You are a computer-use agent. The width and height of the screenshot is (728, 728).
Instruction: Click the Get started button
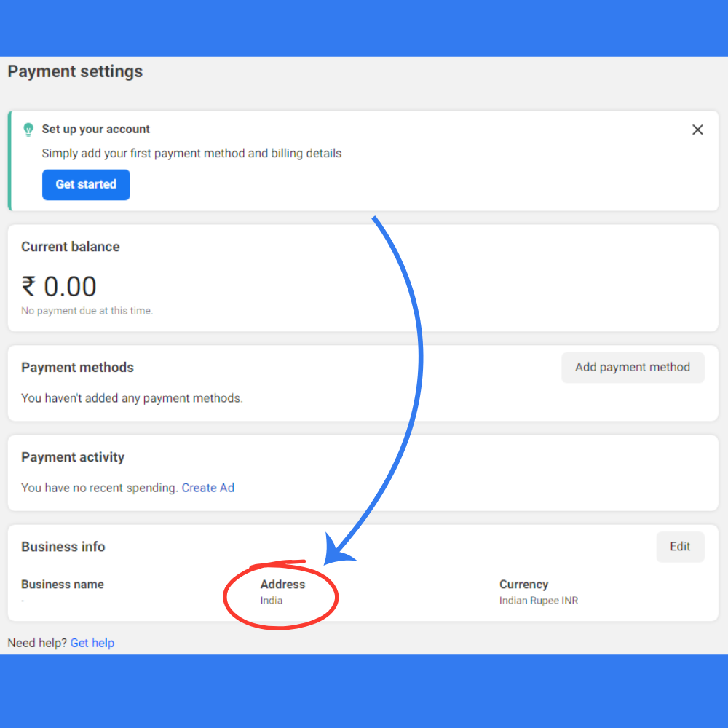point(86,185)
